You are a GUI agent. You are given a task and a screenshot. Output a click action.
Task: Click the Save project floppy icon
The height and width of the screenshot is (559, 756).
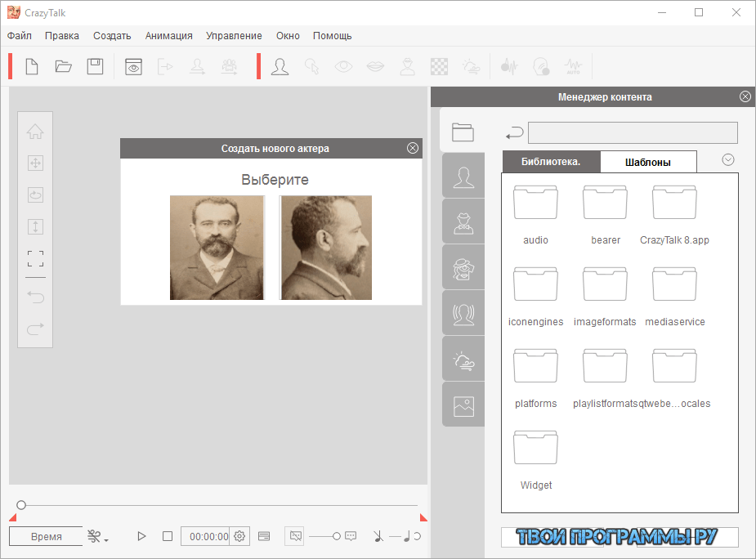pyautogui.click(x=96, y=67)
